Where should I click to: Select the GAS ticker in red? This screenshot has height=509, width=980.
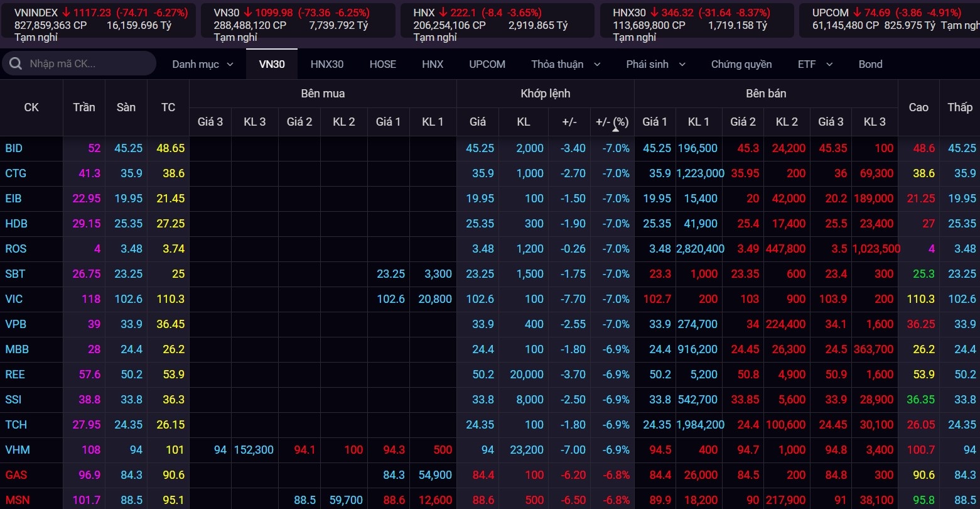click(x=16, y=475)
